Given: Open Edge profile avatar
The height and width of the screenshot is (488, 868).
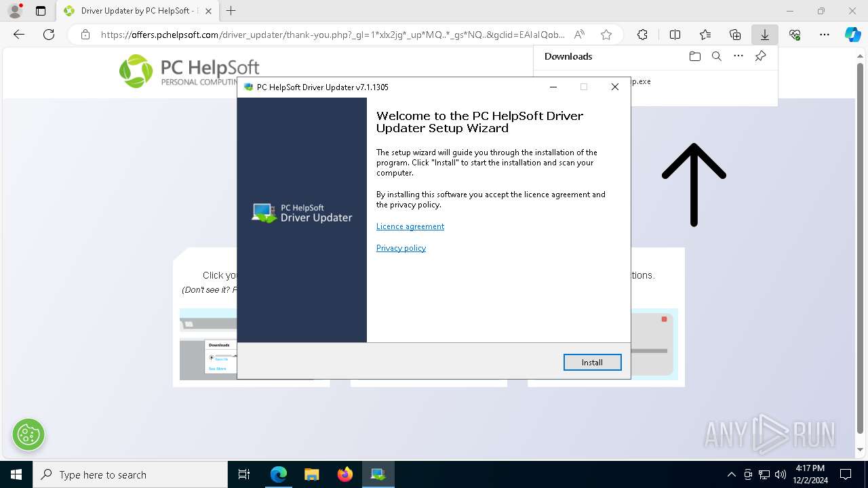Looking at the screenshot, I should [x=15, y=11].
